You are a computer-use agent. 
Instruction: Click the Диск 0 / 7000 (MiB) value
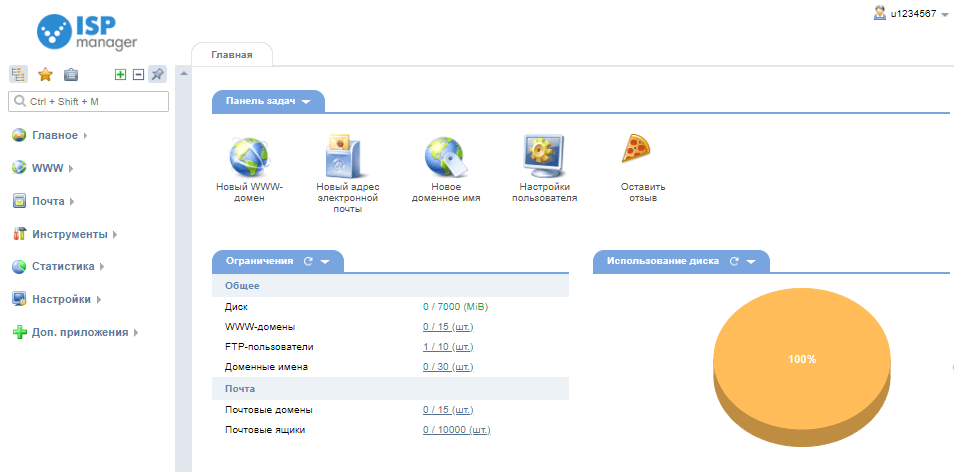(456, 307)
